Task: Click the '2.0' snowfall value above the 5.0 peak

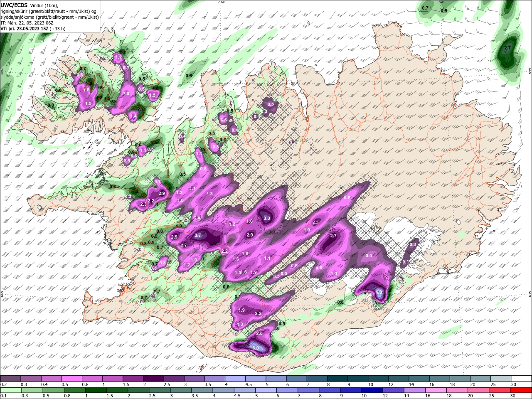Action: (x=259, y=333)
